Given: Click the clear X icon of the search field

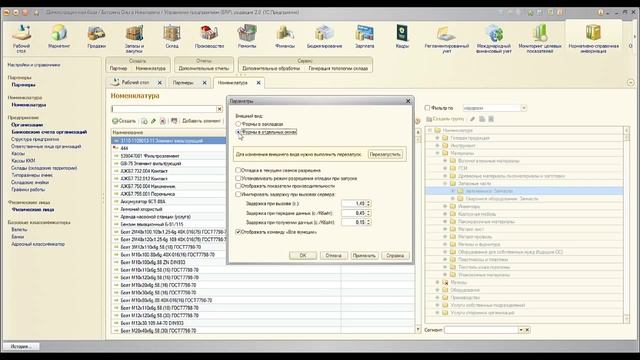Looking at the screenshot, I should tap(219, 109).
